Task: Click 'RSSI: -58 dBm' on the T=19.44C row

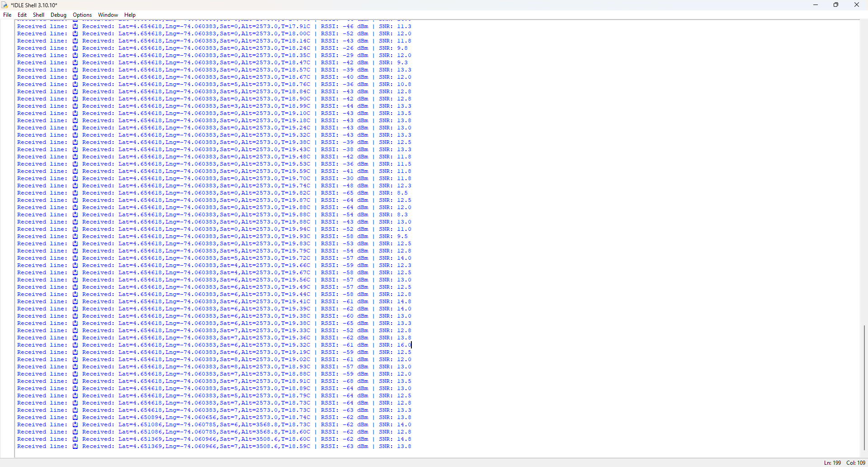Action: [x=344, y=294]
